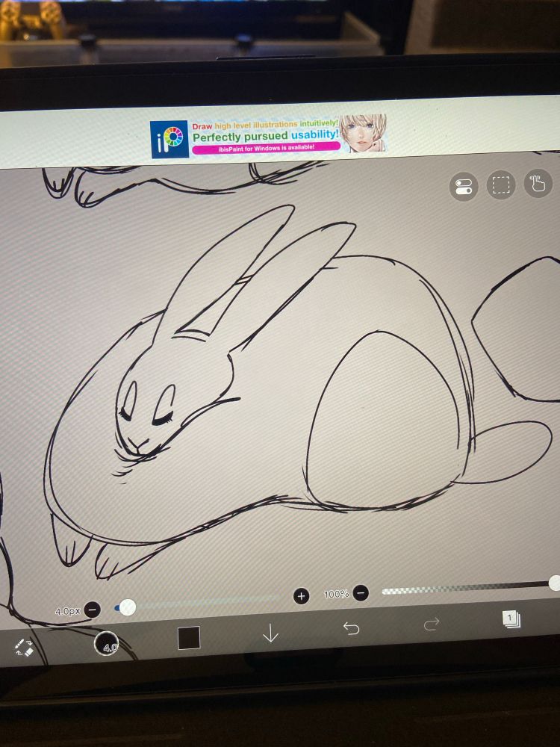Open the layers panel
Image resolution: width=560 pixels, height=747 pixels.
511,619
